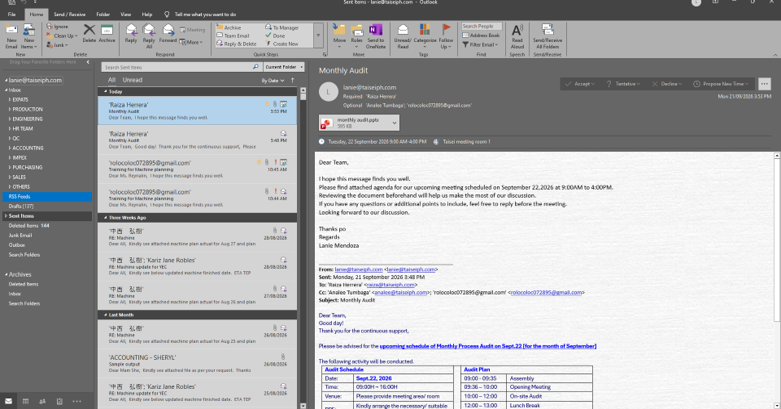Click the Search Sent Items field
The width and height of the screenshot is (781, 409).
pos(177,67)
